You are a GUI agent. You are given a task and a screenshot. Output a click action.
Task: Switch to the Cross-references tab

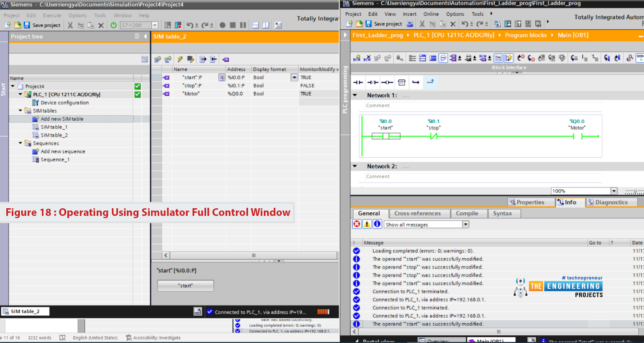point(418,214)
